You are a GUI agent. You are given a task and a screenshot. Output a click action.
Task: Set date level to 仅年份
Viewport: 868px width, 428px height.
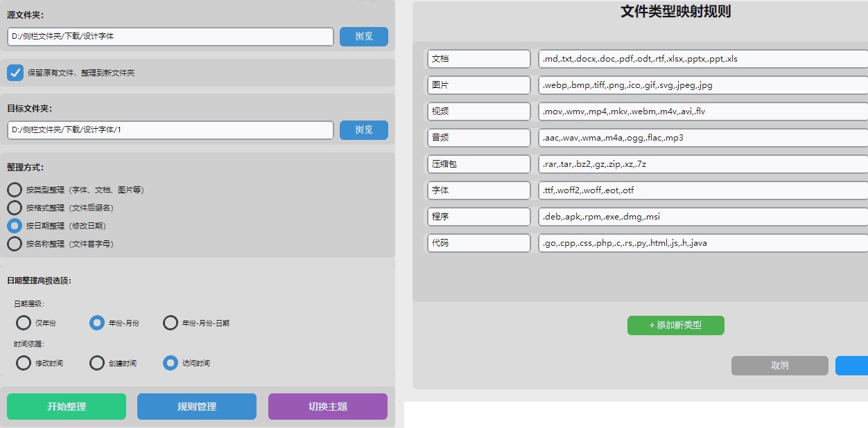pos(24,323)
